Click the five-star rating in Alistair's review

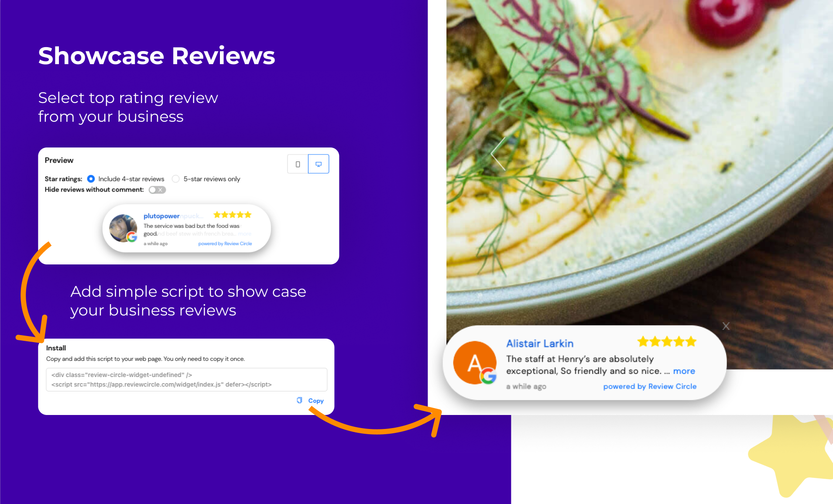pos(667,342)
